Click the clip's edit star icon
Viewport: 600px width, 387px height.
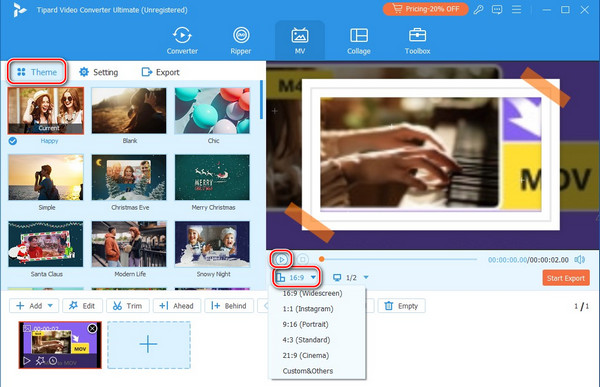tap(40, 361)
